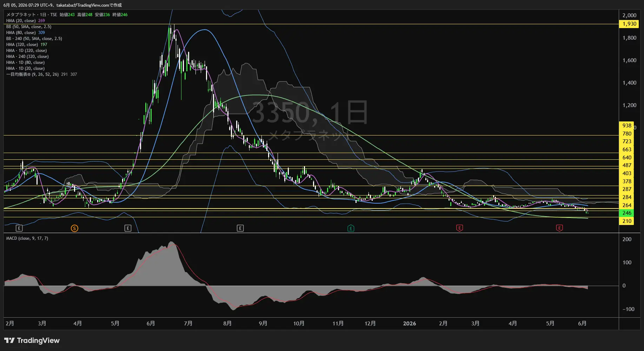Click the 8月 label on time axis
The width and height of the screenshot is (644, 351).
point(227,324)
